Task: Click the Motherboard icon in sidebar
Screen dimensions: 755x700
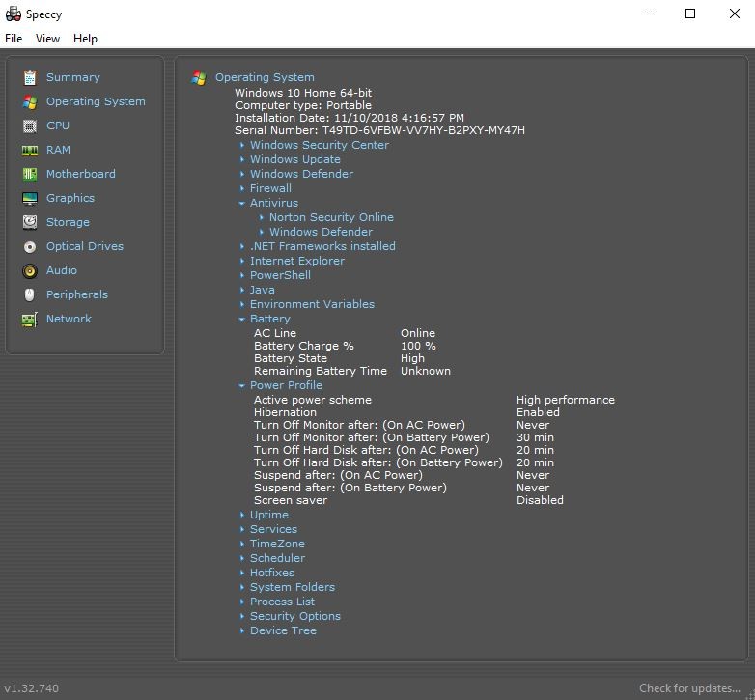Action: pyautogui.click(x=30, y=175)
